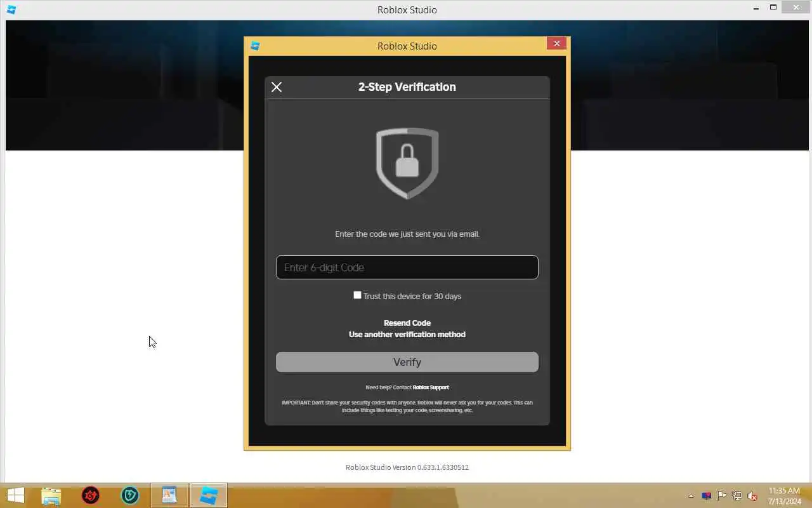Click the muted volume tray icon
The height and width of the screenshot is (508, 812).
[x=752, y=496]
